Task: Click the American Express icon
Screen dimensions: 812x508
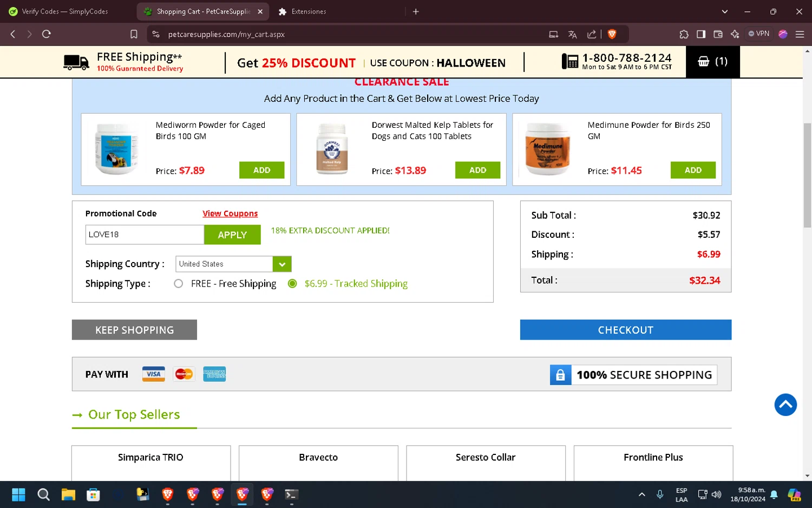Action: click(x=214, y=374)
